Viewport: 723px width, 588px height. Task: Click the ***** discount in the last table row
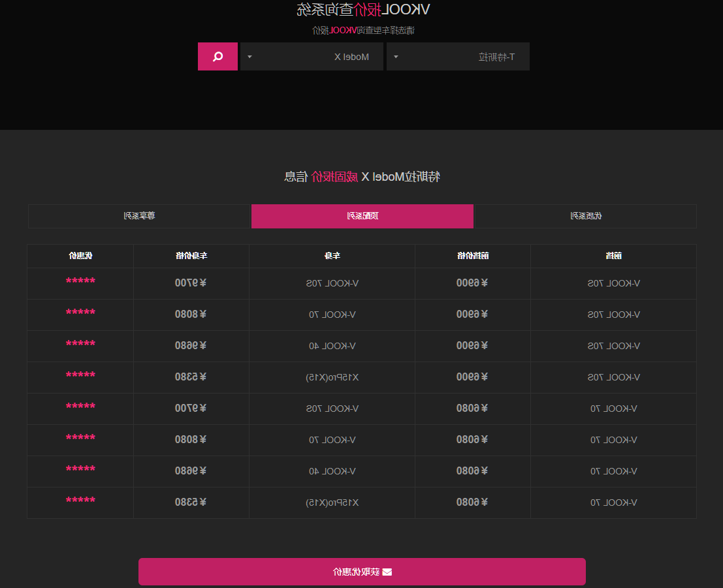click(x=81, y=501)
